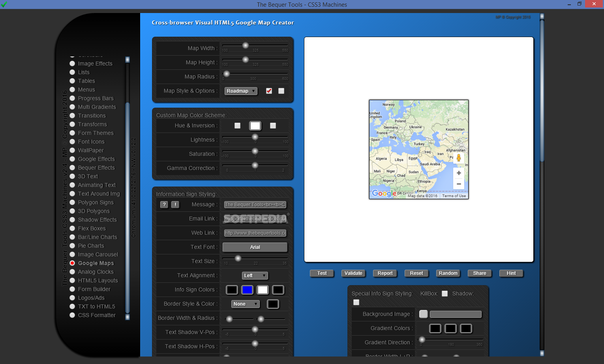The width and height of the screenshot is (604, 364).
Task: Open the Terms of Use link on map
Action: coord(454,196)
